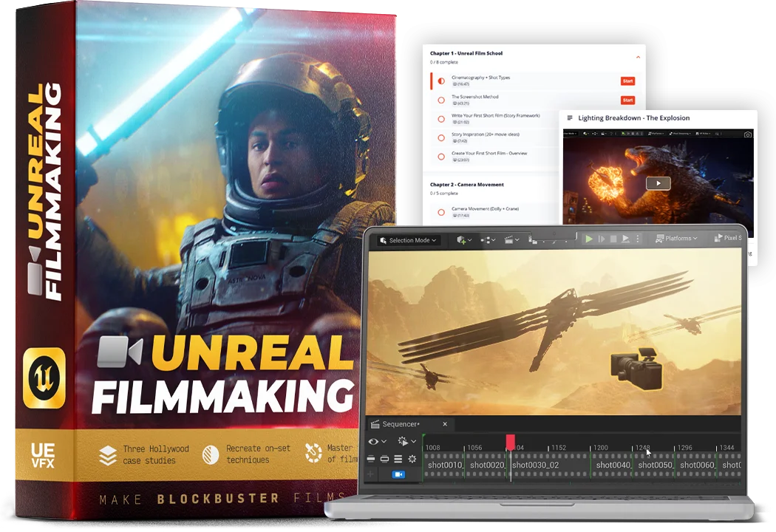
Task: Click the lesson list icon beside Lighting Breakdown
Action: 570,117
